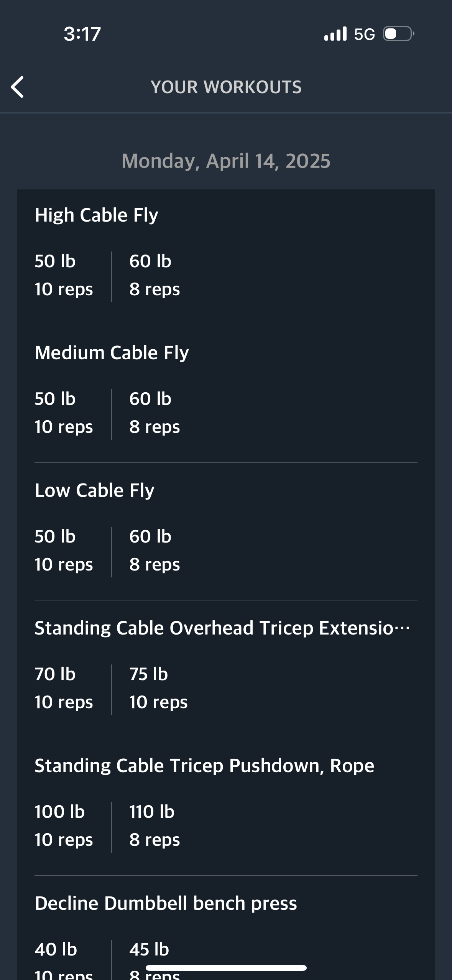Tap the back arrow icon

pos(17,87)
